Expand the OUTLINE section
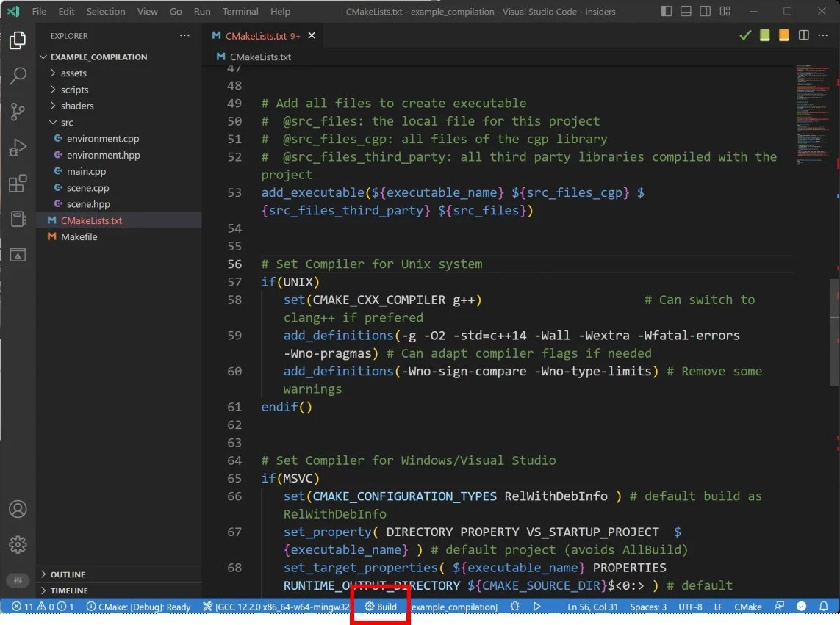This screenshot has height=625, width=840. click(x=68, y=574)
